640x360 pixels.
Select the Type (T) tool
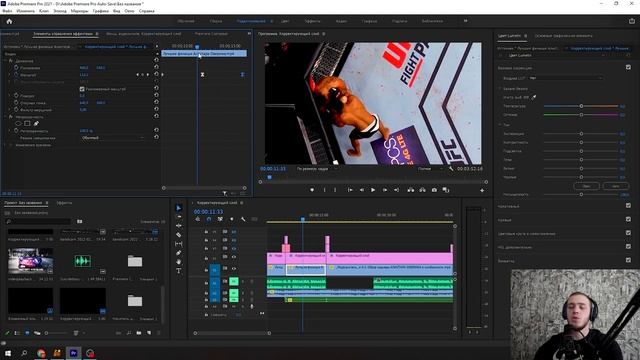(178, 271)
